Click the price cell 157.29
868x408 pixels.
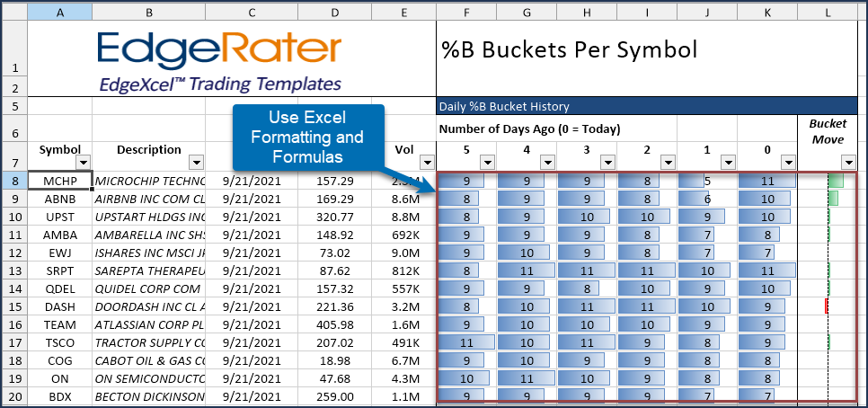[x=334, y=181]
